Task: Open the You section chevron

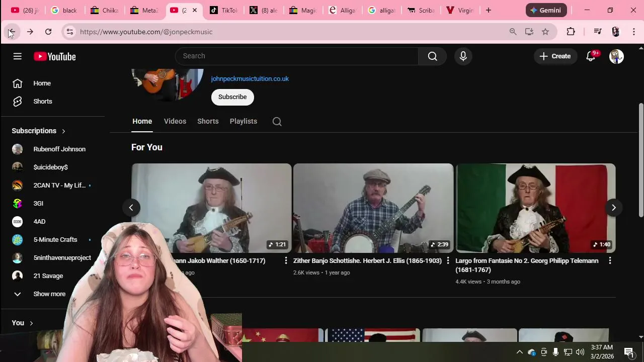Action: (31, 323)
